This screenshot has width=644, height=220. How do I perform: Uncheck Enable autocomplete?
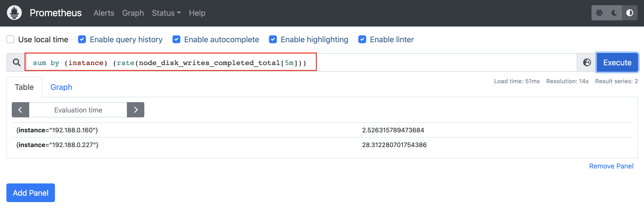[x=176, y=40]
